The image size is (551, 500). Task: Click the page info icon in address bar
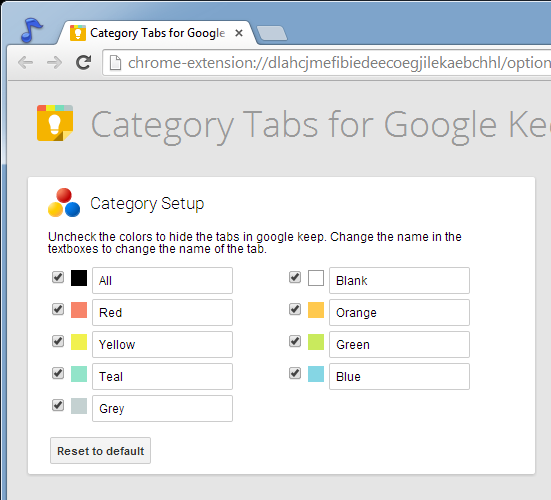coord(116,63)
